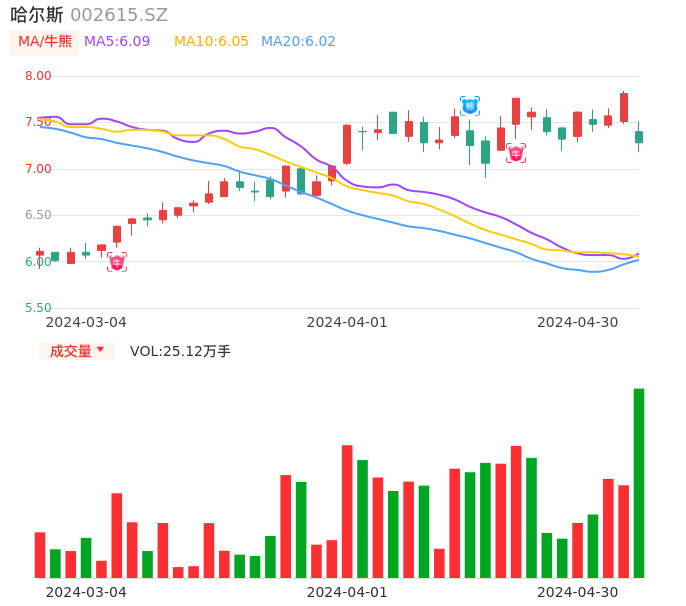The height and width of the screenshot is (606, 686).
Task: Click the 2024-03-04 date under price chart
Action: (86, 322)
